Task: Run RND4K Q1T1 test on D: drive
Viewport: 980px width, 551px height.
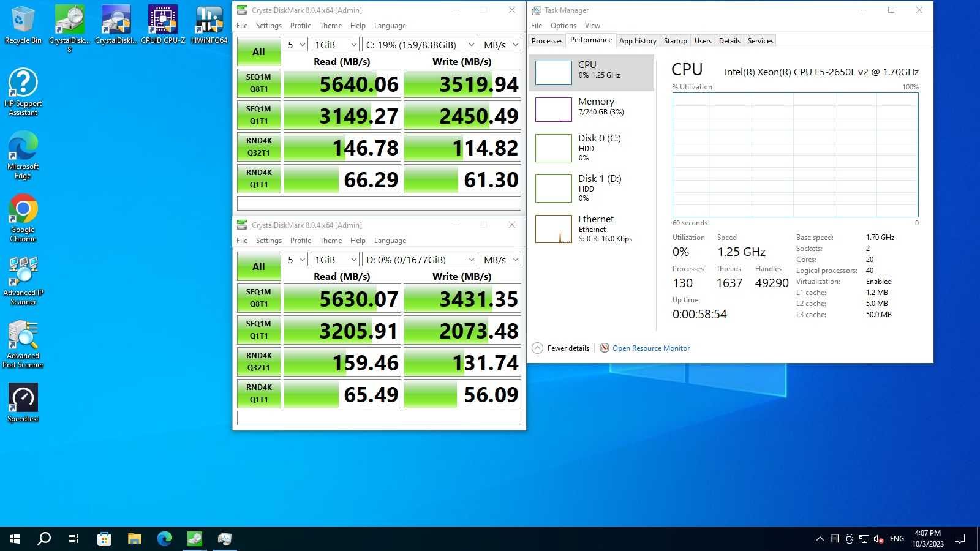Action: [258, 394]
